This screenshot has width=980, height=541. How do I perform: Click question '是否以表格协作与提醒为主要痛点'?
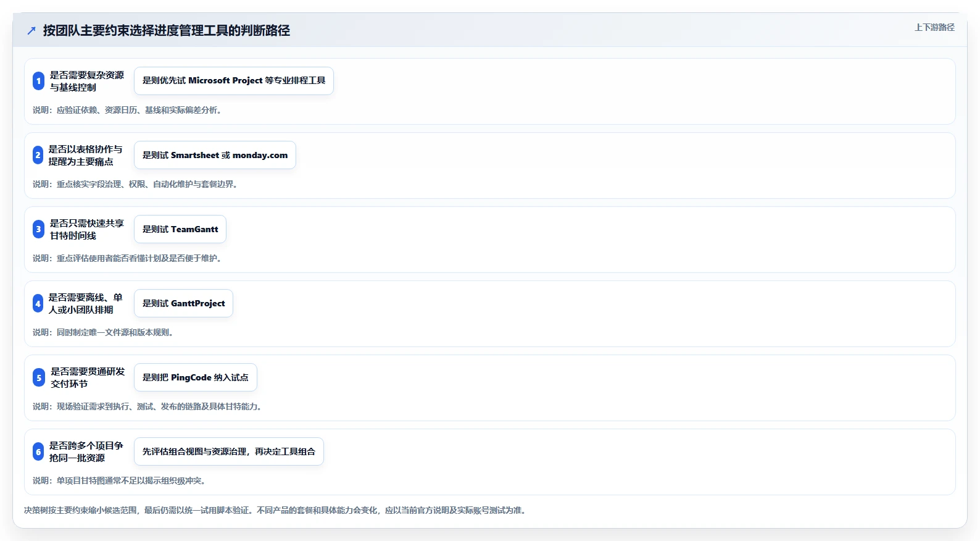pyautogui.click(x=86, y=155)
